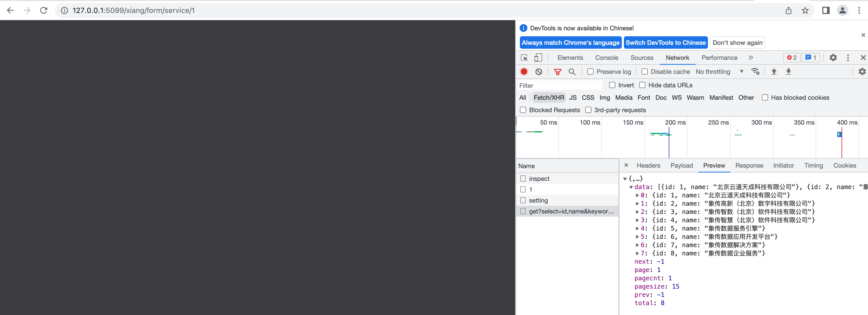This screenshot has height=315, width=868.
Task: Tick the Hide data URLs checkbox
Action: pos(642,85)
